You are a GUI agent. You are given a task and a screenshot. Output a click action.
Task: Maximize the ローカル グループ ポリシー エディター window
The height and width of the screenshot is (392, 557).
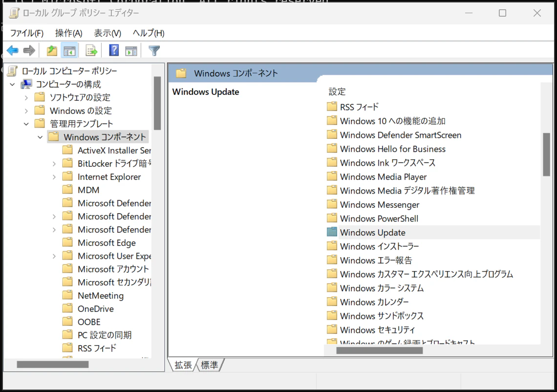(x=502, y=13)
